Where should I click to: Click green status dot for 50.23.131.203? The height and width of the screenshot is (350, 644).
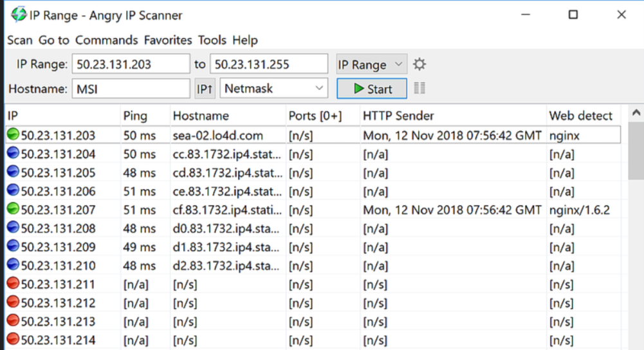coord(13,134)
